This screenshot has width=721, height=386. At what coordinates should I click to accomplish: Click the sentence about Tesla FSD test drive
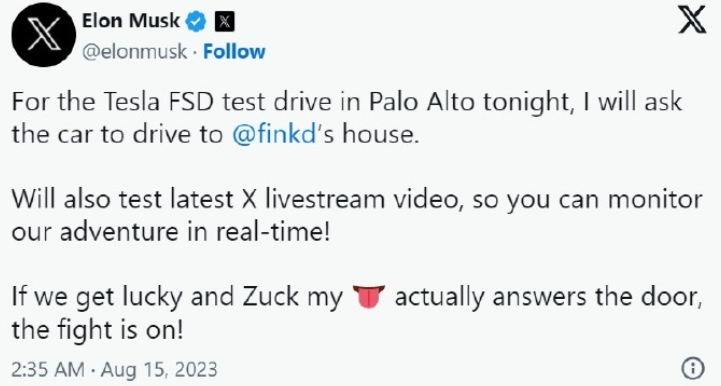(347, 118)
